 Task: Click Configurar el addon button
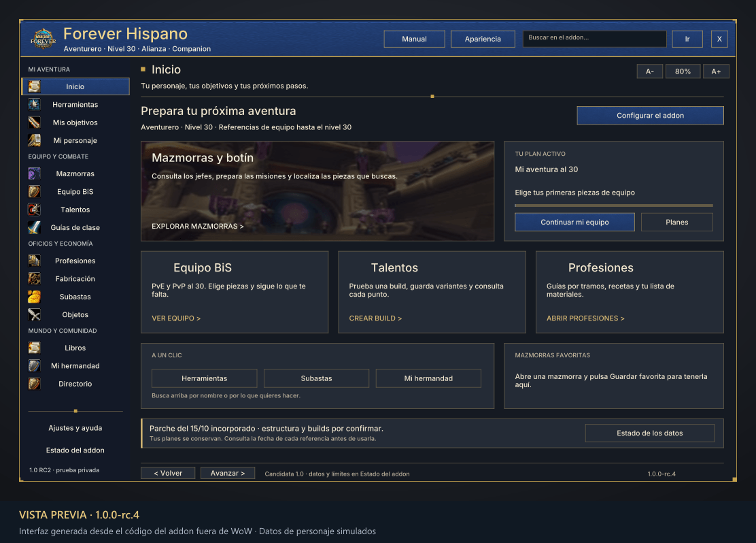651,116
